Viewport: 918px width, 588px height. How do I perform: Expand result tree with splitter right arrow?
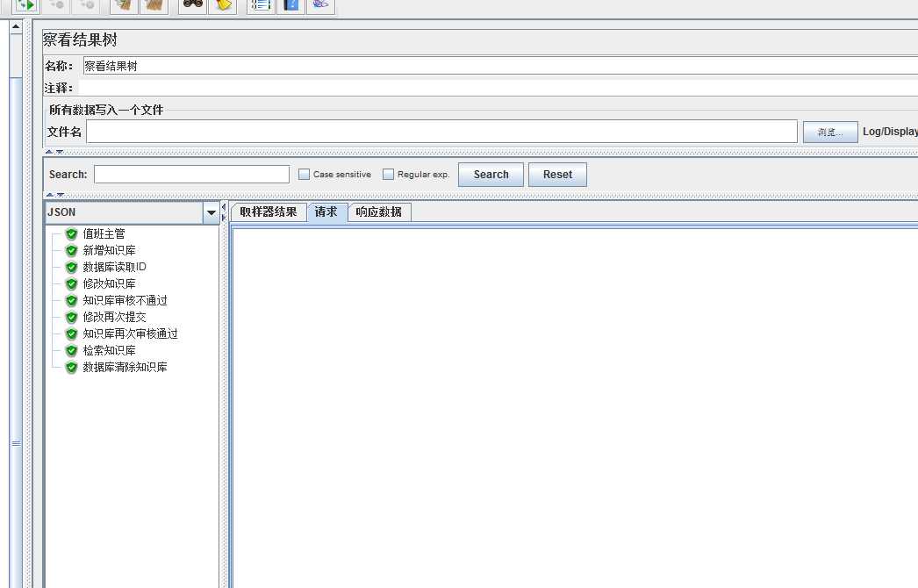[x=224, y=218]
